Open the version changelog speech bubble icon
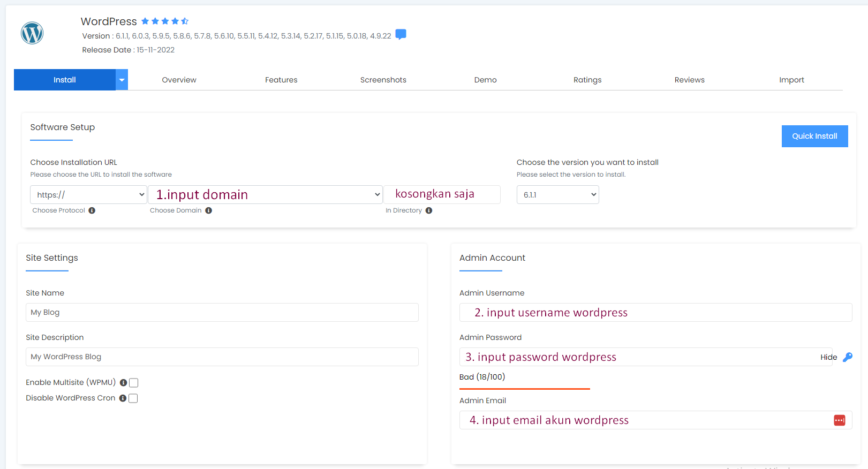 pyautogui.click(x=401, y=34)
